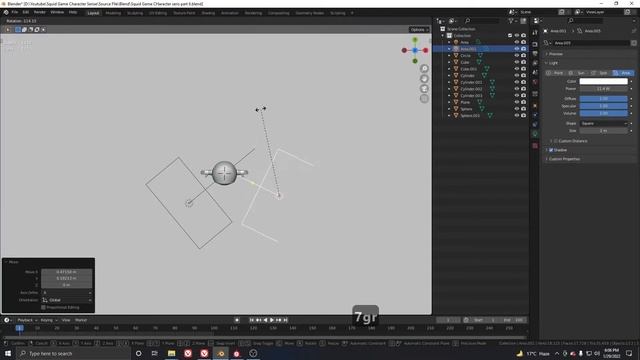Open the Render properties tab icon
Viewport: 640px width, 360px height.
click(535, 44)
